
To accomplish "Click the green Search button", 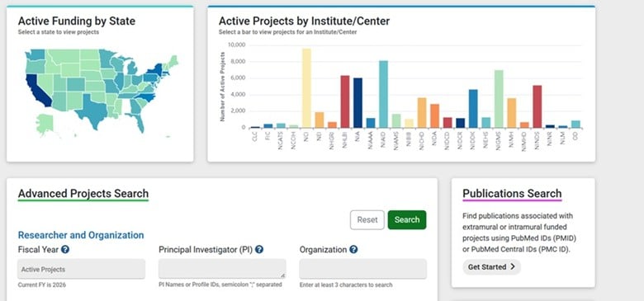I will 407,220.
